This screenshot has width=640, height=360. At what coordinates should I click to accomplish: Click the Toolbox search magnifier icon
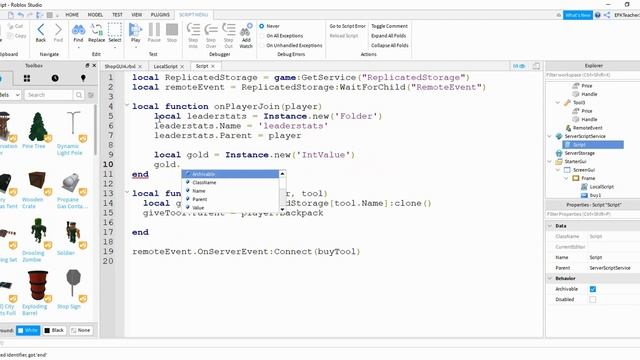(x=78, y=95)
